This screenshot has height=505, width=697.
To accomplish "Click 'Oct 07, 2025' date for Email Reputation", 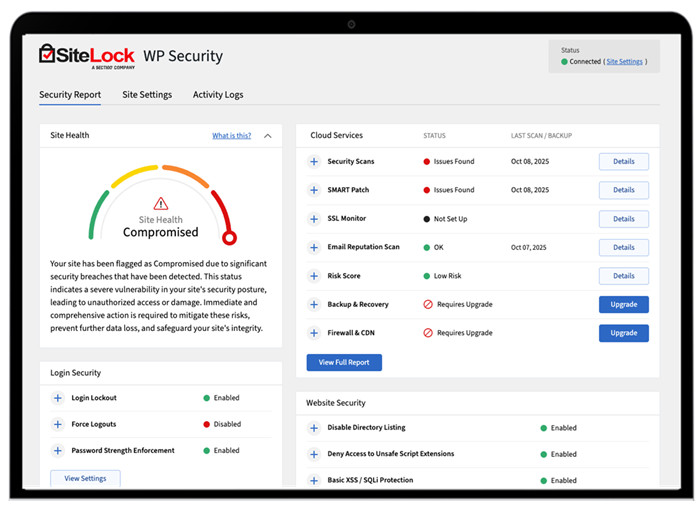I will click(529, 247).
